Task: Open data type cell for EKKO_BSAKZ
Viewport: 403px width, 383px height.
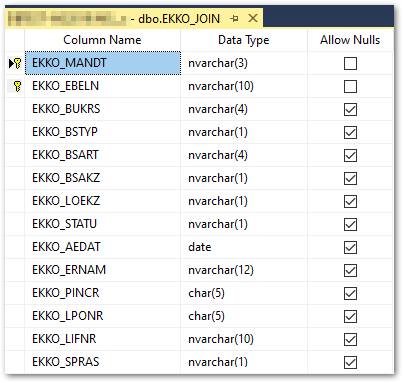Action: 244,178
